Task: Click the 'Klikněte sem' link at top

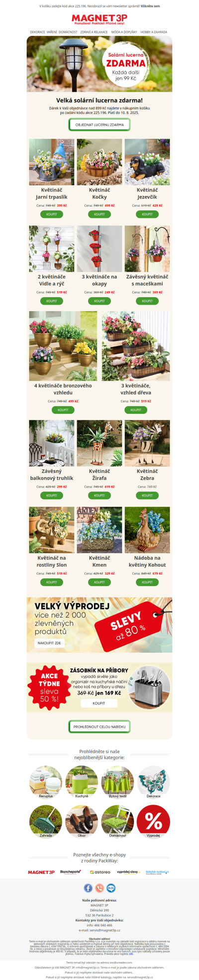Action: 150,6
